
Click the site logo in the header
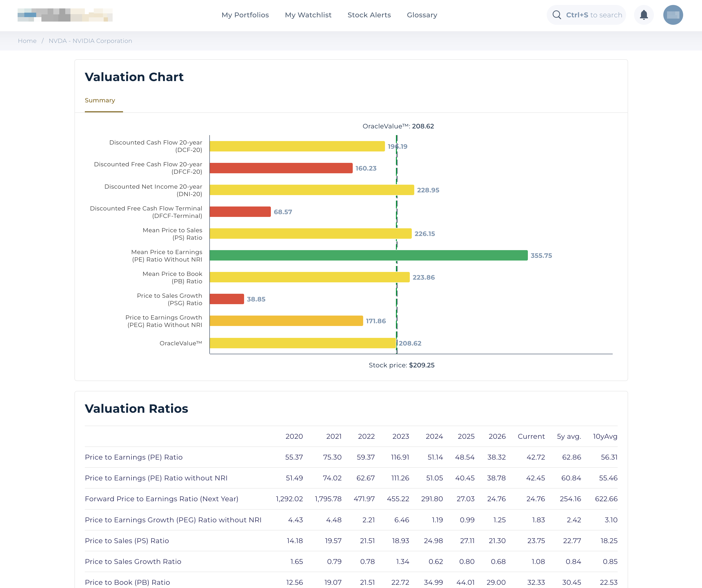coord(65,15)
